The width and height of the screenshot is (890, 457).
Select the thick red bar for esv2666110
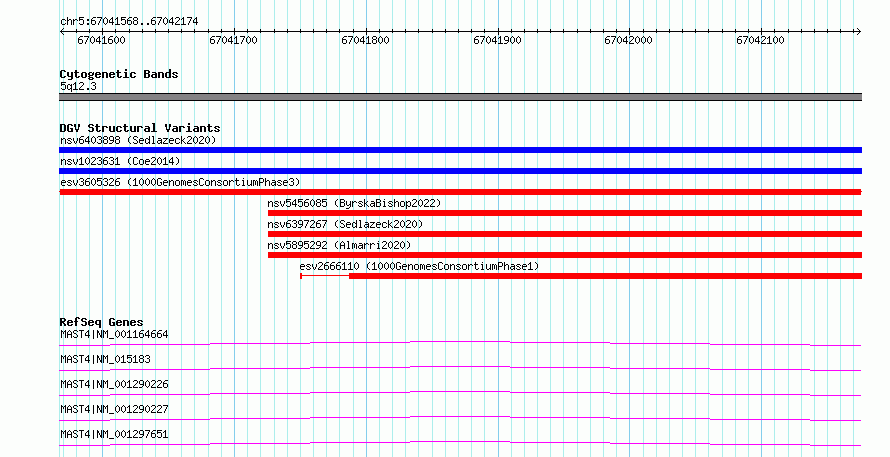[605, 276]
